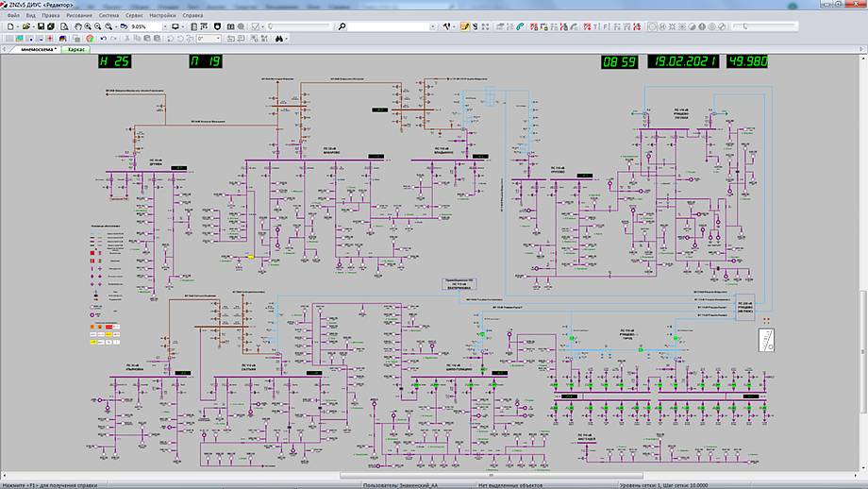868x489 pixels.
Task: Open the zoom percentage dropdown 9.05%
Action: pyautogui.click(x=165, y=26)
